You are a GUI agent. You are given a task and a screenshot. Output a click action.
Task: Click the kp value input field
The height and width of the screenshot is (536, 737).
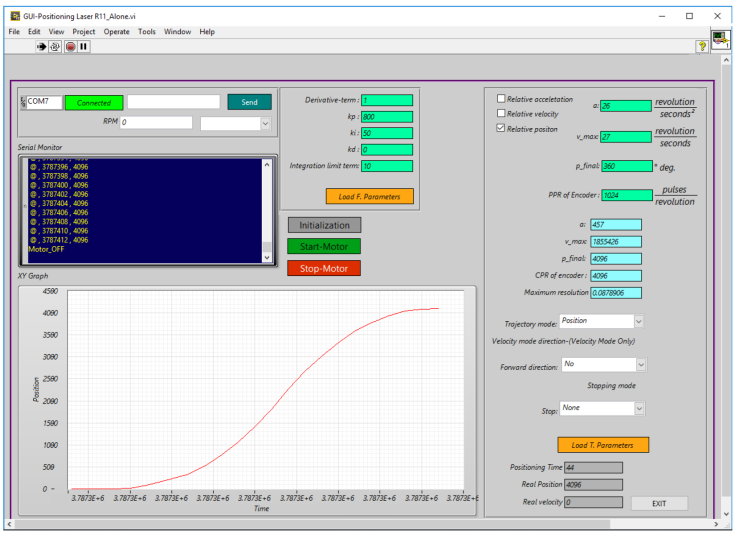(386, 116)
